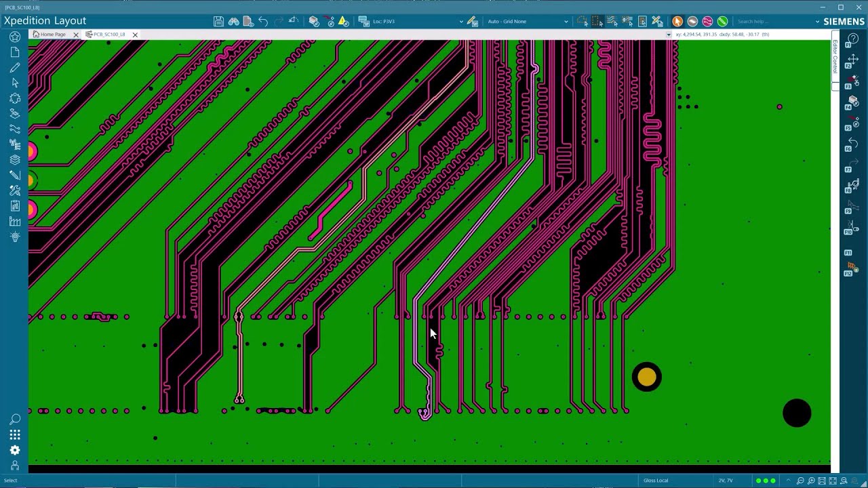
Task: Select the gold via pad on canvas
Action: (647, 377)
